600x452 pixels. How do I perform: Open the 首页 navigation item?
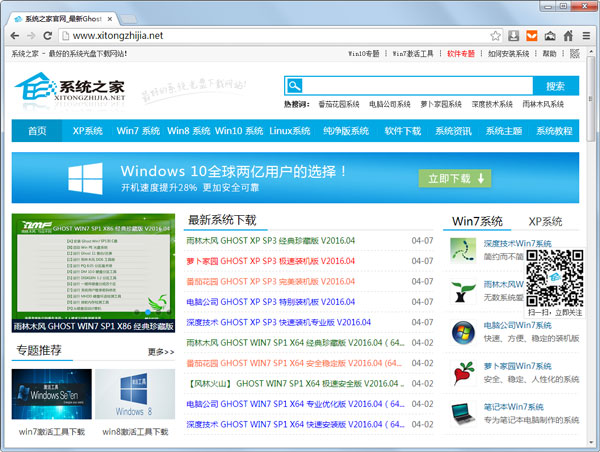(x=37, y=131)
